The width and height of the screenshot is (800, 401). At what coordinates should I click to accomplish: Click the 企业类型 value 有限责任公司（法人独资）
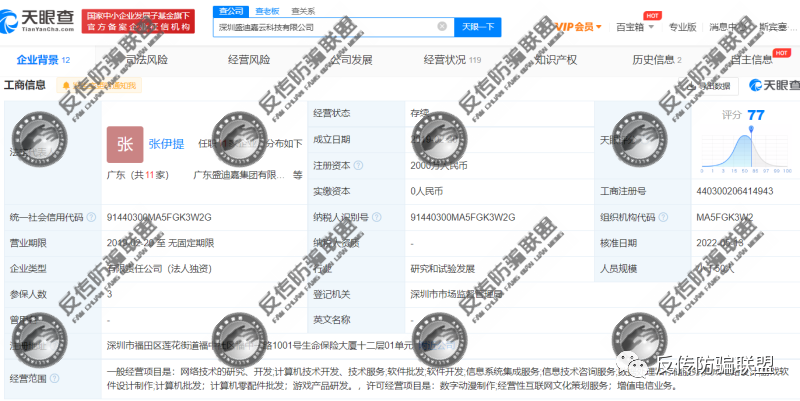pyautogui.click(x=159, y=269)
